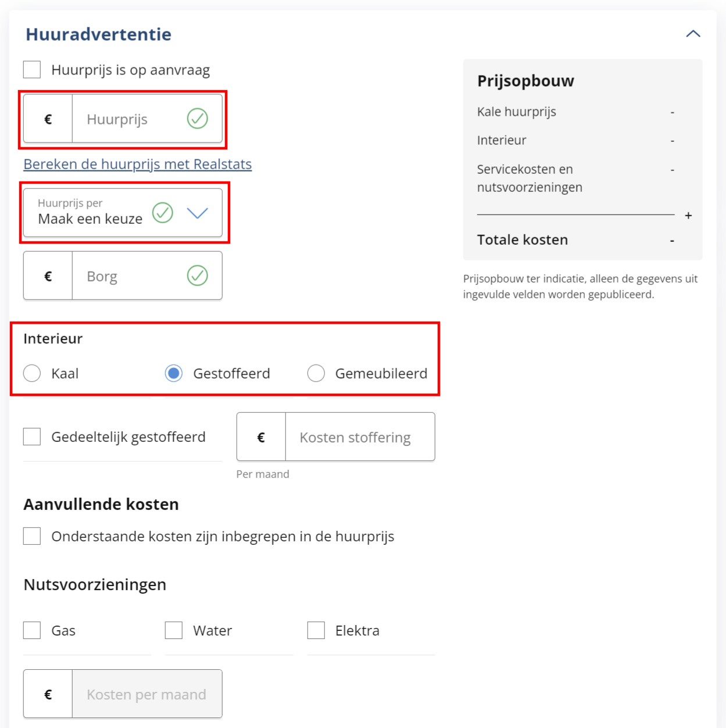This screenshot has height=728, width=726.
Task: Check Onderstaande kosten zijn inbegrepen checkbox
Action: tap(32, 536)
